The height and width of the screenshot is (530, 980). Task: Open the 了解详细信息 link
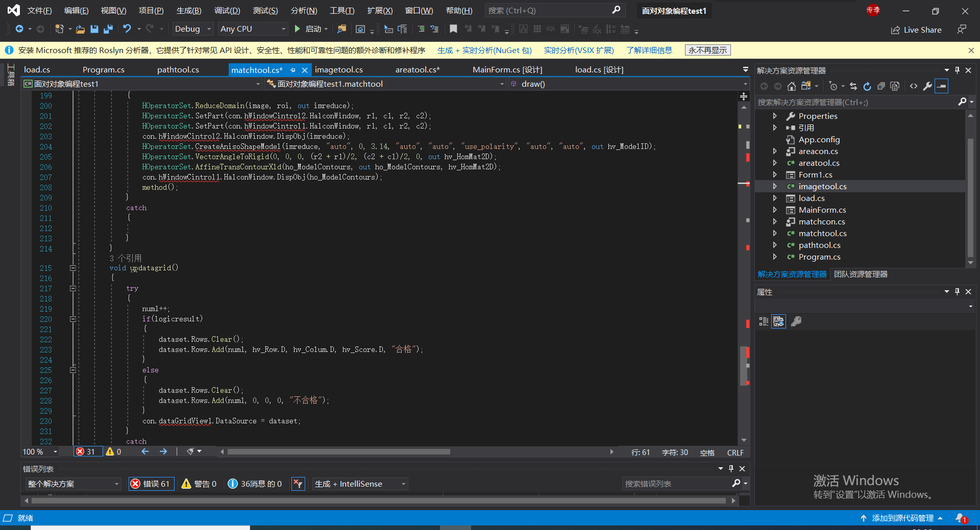(x=649, y=51)
